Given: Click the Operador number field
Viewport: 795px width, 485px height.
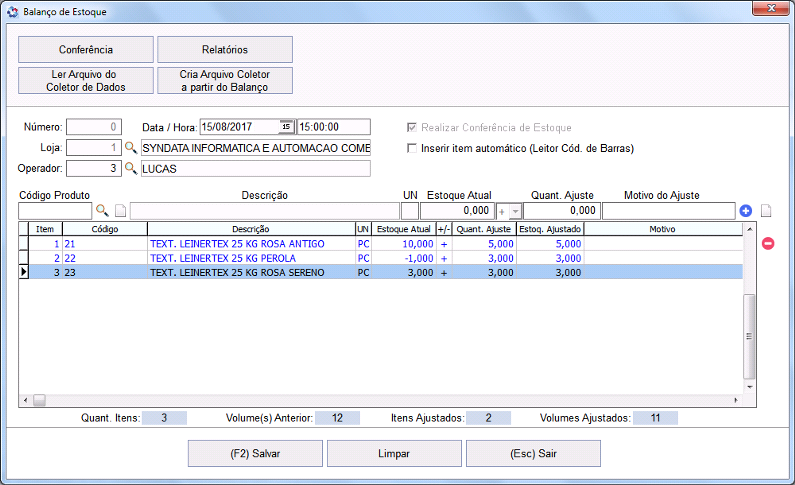Looking at the screenshot, I should tap(94, 168).
